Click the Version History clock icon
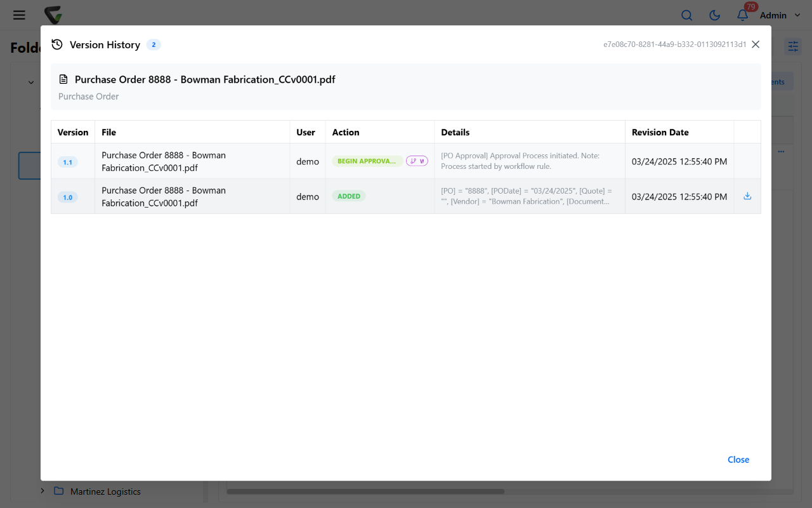The width and height of the screenshot is (812, 508). pyautogui.click(x=57, y=44)
